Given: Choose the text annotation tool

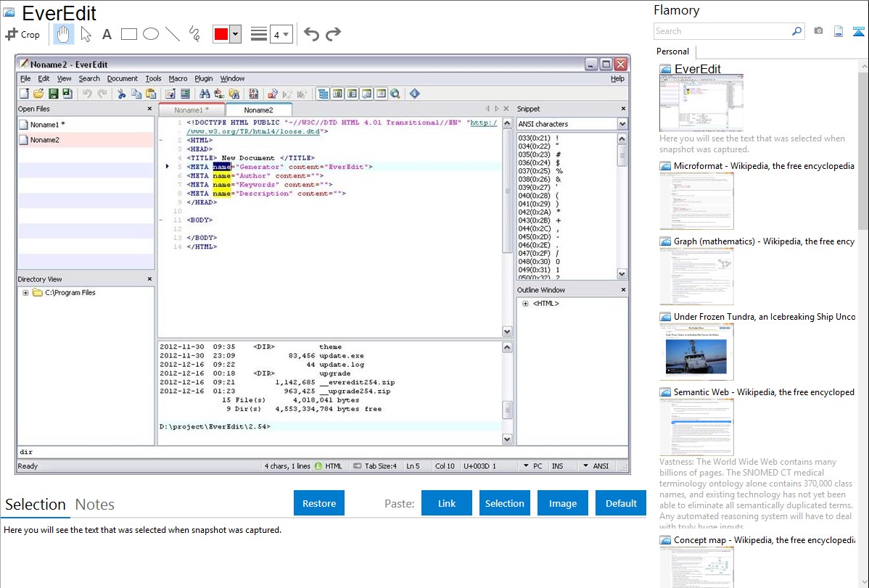Looking at the screenshot, I should coord(107,34).
